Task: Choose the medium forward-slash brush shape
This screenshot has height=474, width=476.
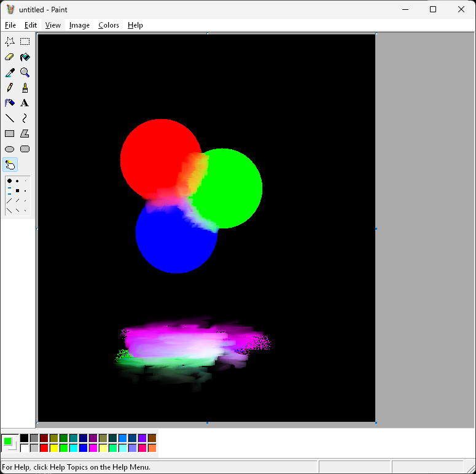Action: pyautogui.click(x=17, y=201)
